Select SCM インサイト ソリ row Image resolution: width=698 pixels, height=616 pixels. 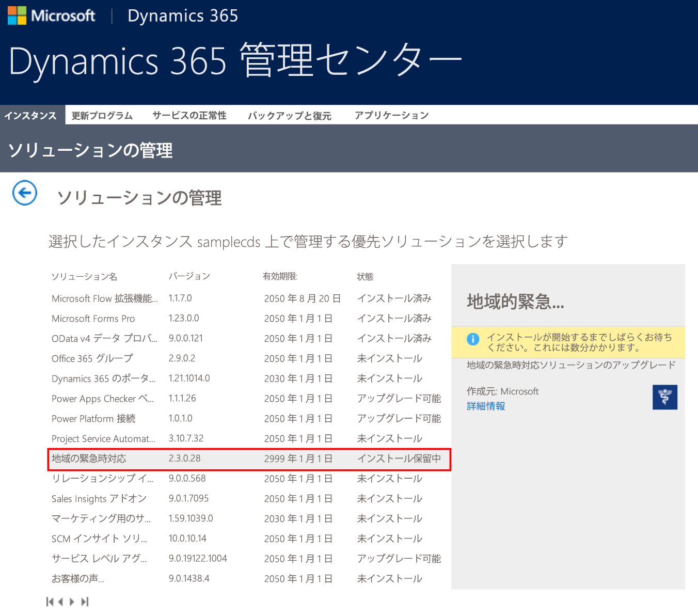click(x=249, y=539)
